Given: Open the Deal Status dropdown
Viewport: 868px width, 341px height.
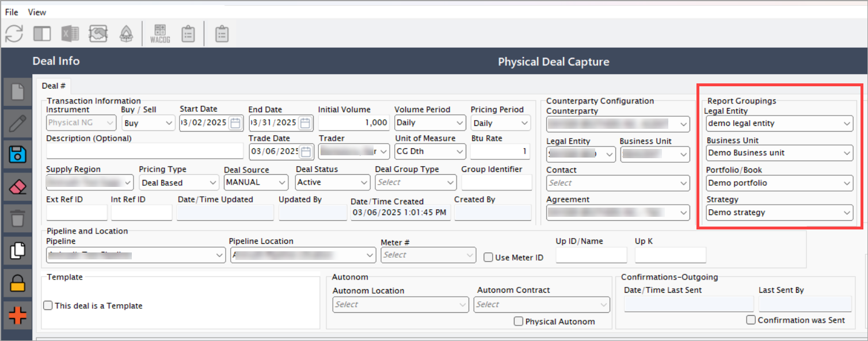Looking at the screenshot, I should pyautogui.click(x=333, y=182).
